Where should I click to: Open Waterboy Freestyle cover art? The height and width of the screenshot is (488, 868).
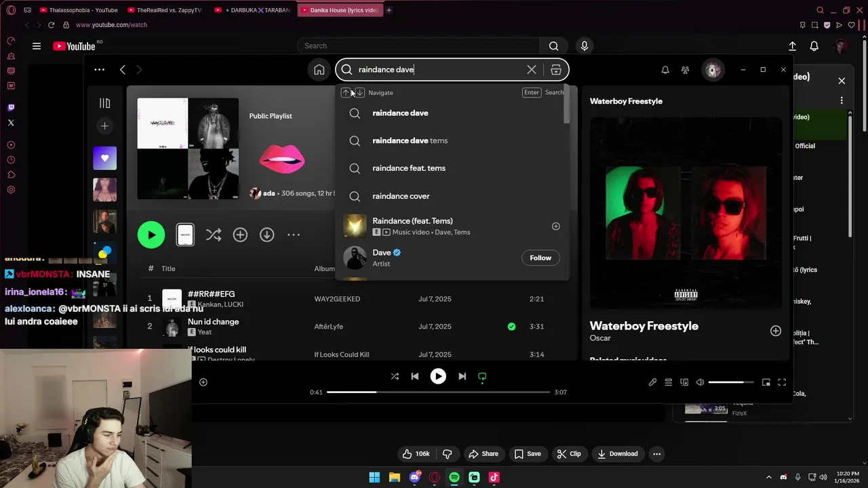point(686,213)
